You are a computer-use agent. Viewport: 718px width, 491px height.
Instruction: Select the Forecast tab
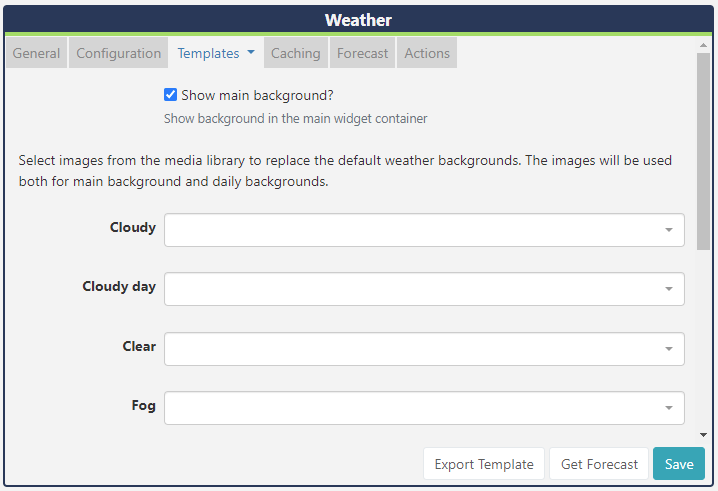pyautogui.click(x=363, y=53)
